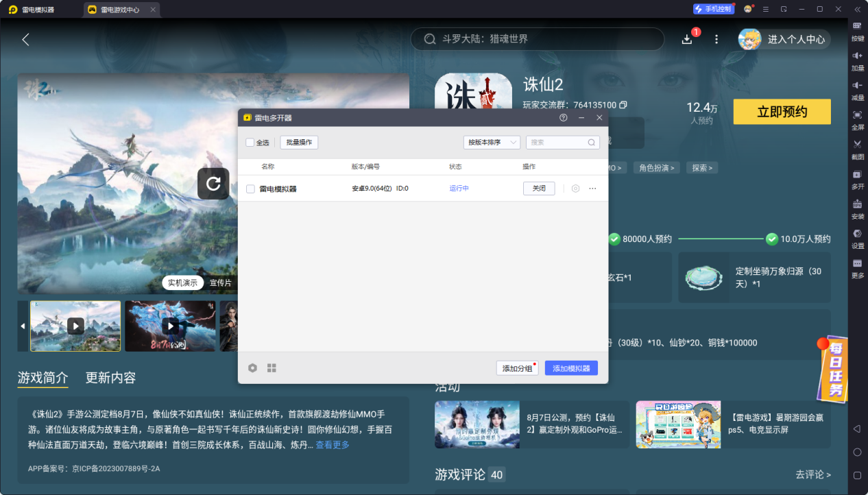Switch to the 更新内容 tab

[110, 378]
